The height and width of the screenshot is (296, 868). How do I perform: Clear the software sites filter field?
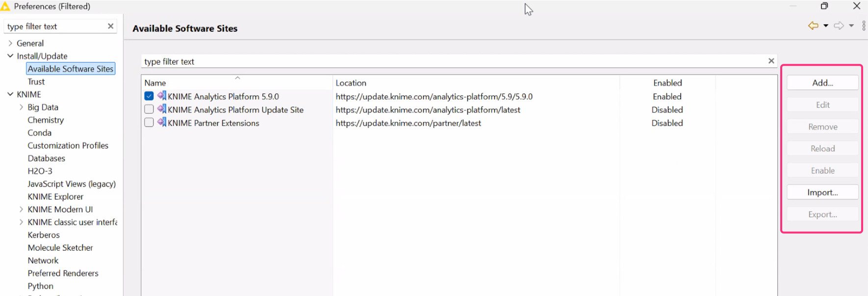[771, 61]
